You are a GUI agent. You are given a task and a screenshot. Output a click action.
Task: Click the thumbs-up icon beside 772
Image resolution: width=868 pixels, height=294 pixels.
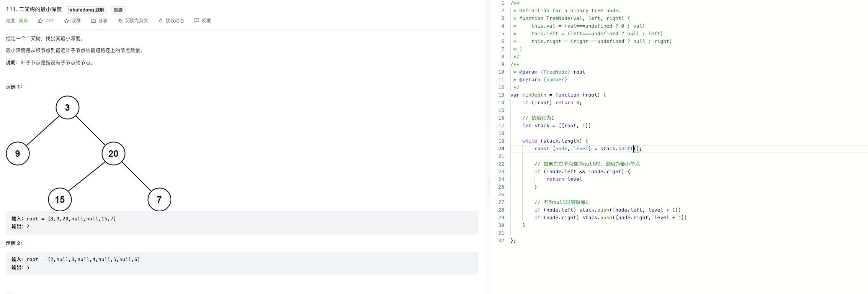coord(40,21)
